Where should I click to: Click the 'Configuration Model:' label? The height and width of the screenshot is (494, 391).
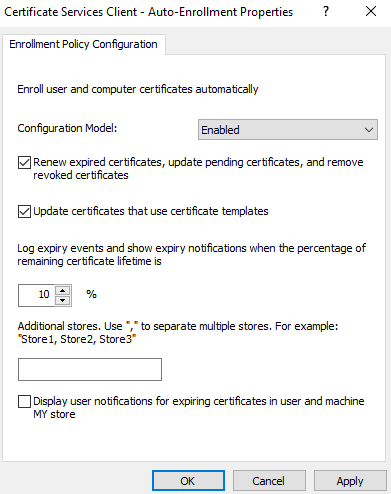(x=67, y=128)
